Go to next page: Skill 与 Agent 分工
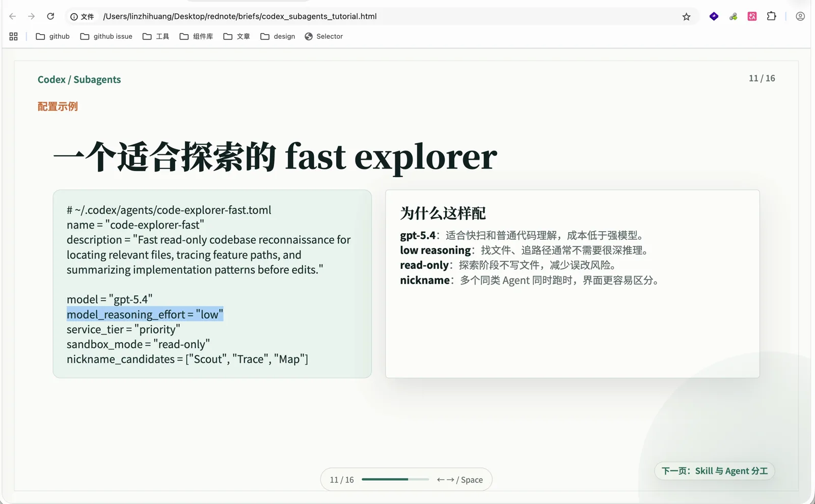 click(715, 471)
